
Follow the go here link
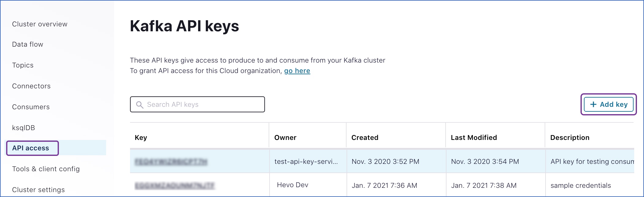click(297, 71)
